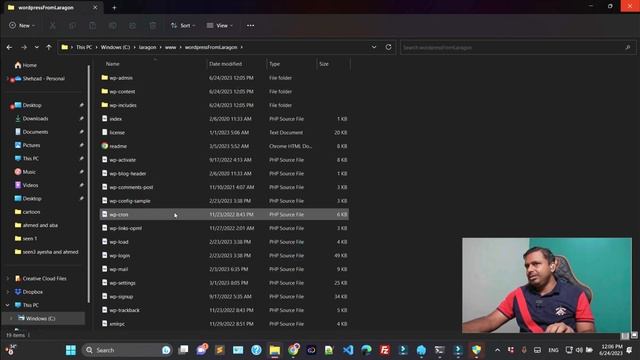Open the View dropdown menu
The image size is (640, 360).
[220, 26]
